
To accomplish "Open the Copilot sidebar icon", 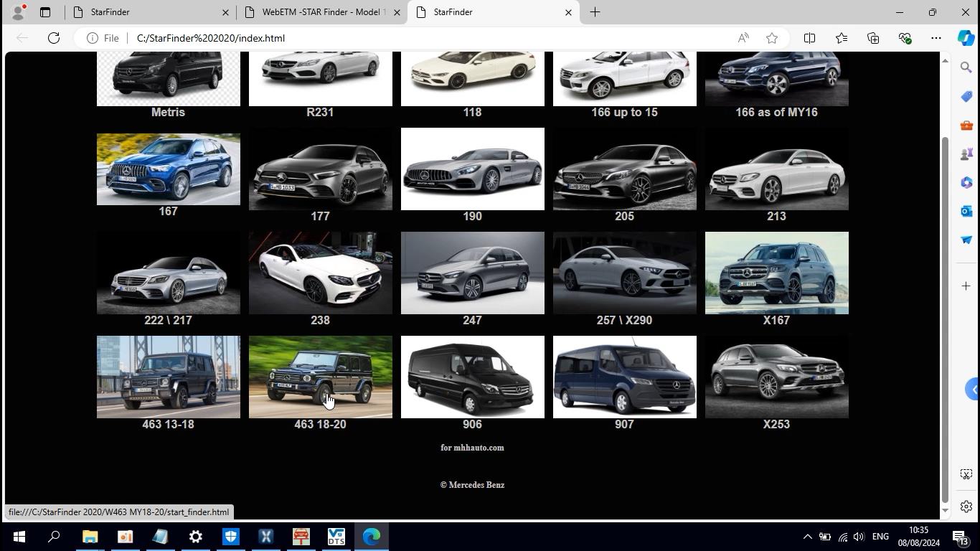I will 966,38.
